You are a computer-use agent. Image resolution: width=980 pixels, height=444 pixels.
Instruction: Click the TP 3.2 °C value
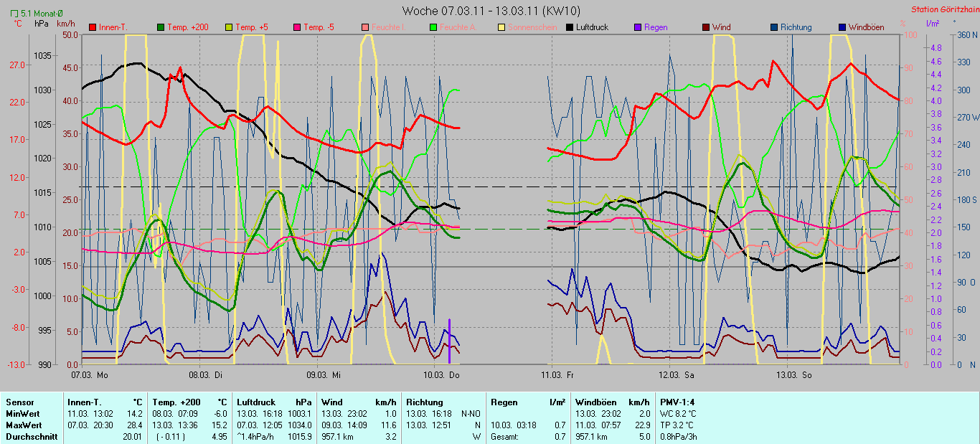(677, 425)
